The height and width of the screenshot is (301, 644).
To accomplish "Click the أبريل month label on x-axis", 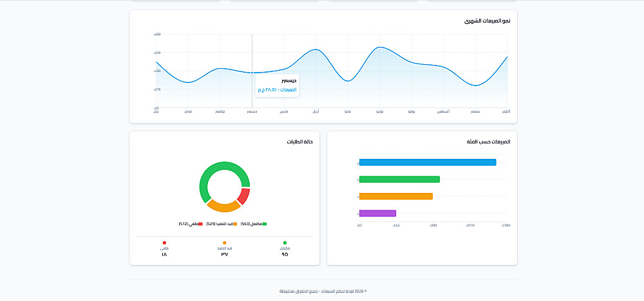I will coord(316,111).
